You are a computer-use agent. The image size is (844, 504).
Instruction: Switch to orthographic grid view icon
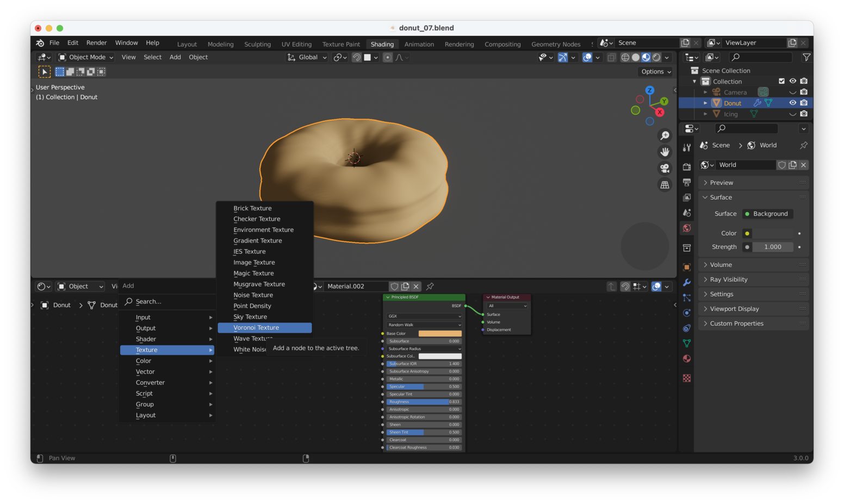pos(665,185)
